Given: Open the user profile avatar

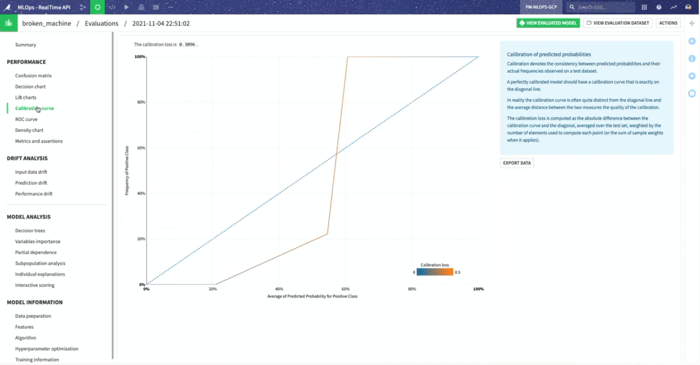Looking at the screenshot, I should pos(688,7).
